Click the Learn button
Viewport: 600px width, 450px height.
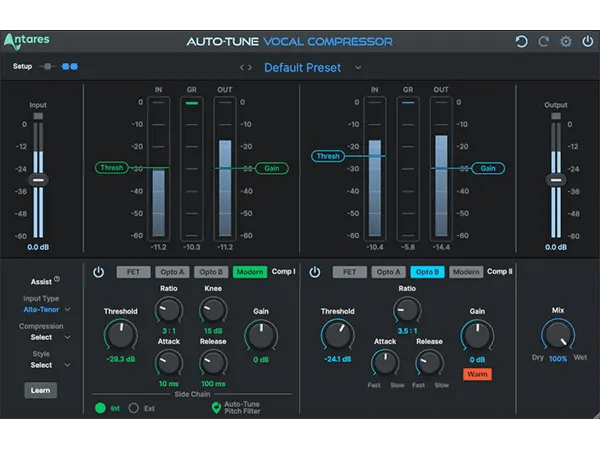point(41,390)
